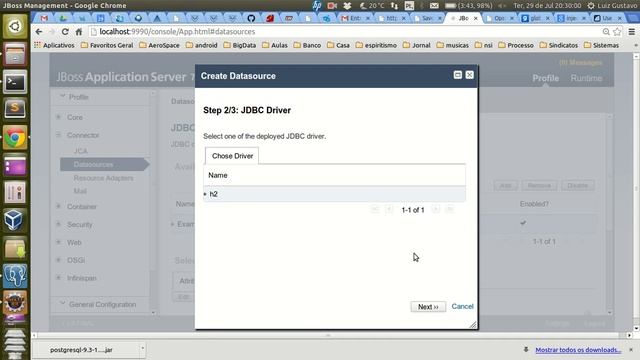
Task: Go to last page of driver list
Action: (x=449, y=209)
